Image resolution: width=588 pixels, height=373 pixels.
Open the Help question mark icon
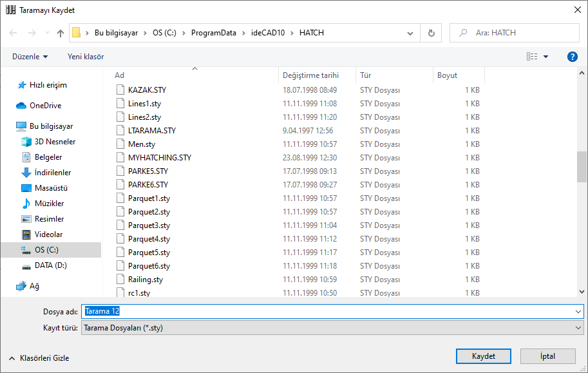[573, 57]
